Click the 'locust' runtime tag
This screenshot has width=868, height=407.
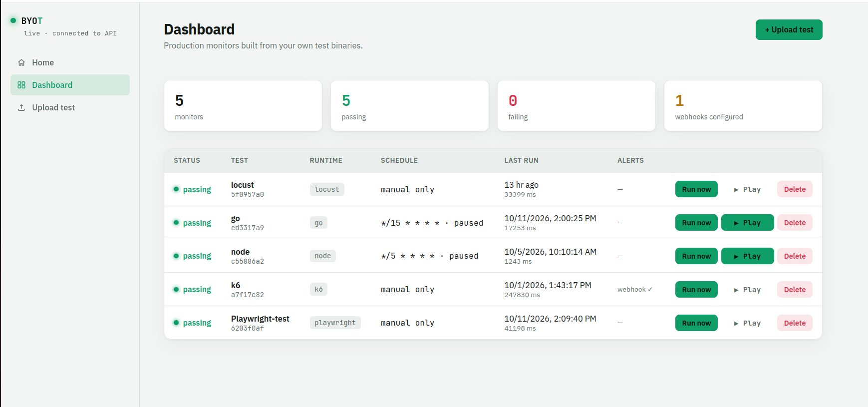[x=327, y=189]
